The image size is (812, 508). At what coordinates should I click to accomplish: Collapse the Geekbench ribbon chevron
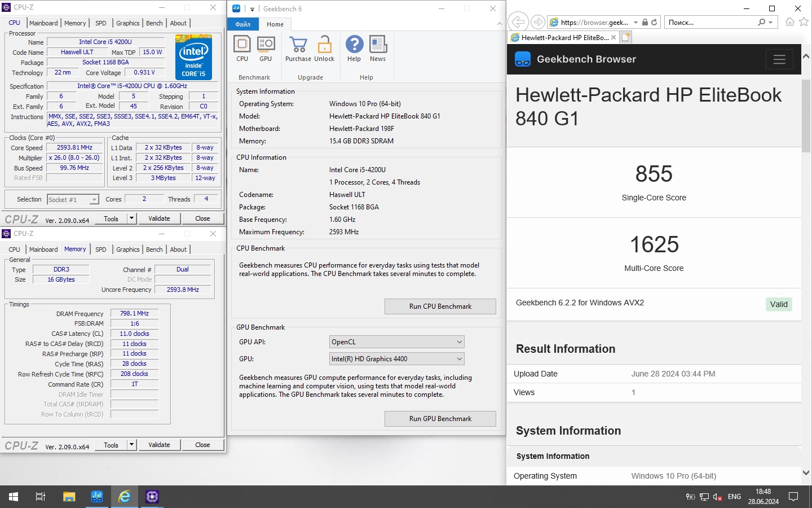[499, 24]
